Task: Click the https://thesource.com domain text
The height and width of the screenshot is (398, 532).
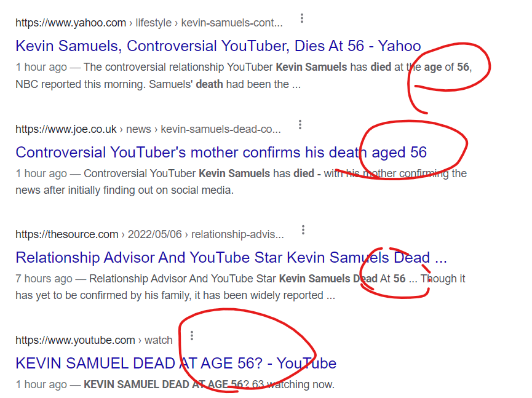Action: 66,234
